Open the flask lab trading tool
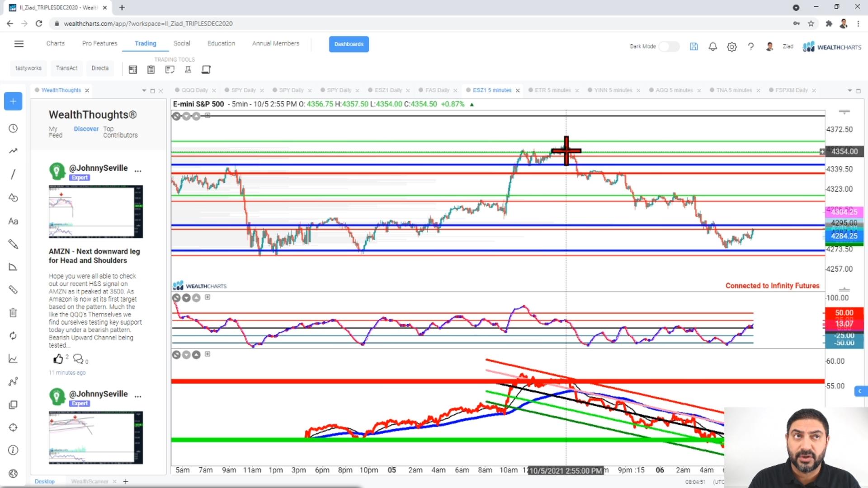Screen dimensions: 868x488 (x=188, y=70)
